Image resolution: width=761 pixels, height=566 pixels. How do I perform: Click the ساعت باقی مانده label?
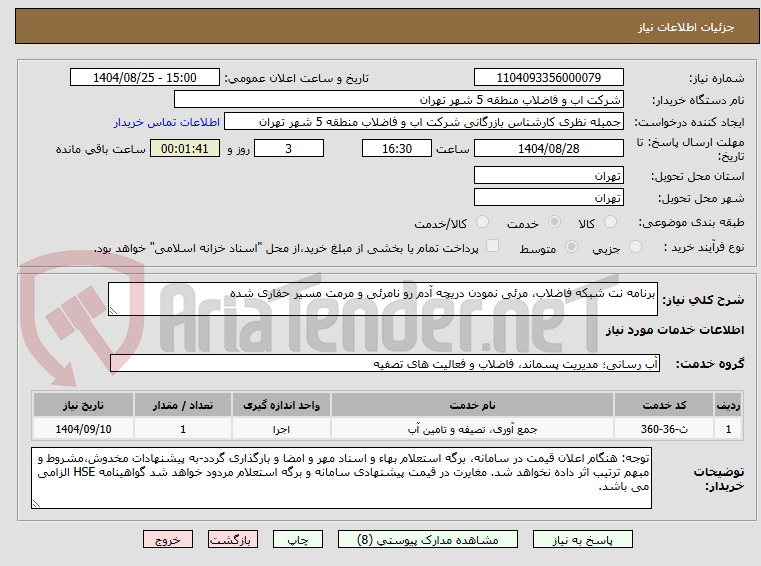tap(100, 150)
